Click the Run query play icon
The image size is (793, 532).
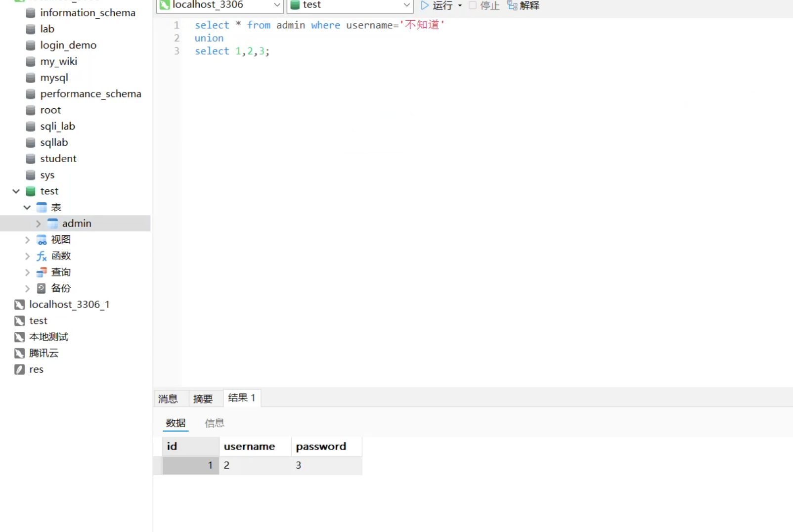pos(424,5)
